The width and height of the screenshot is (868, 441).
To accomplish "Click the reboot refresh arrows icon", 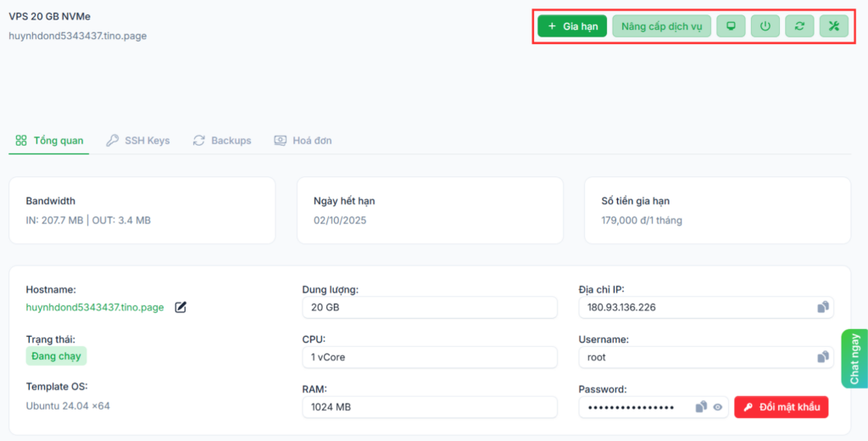I will click(799, 26).
